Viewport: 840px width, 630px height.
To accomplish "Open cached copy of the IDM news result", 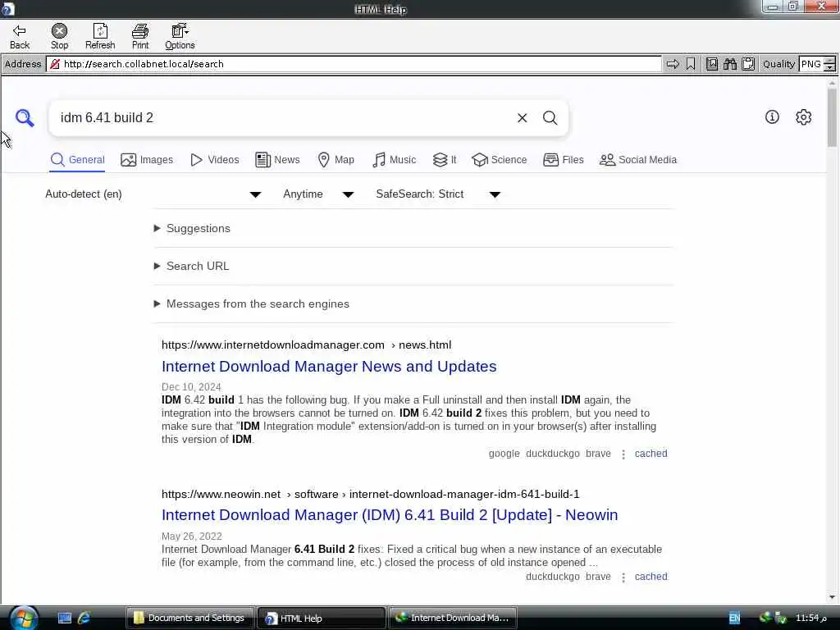I will click(x=651, y=454).
